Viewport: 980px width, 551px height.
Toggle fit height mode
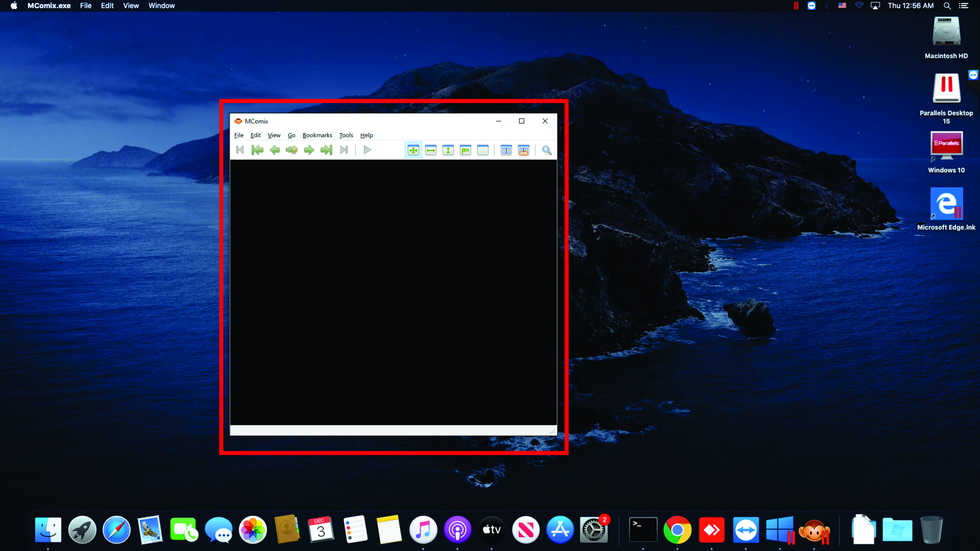pos(448,150)
